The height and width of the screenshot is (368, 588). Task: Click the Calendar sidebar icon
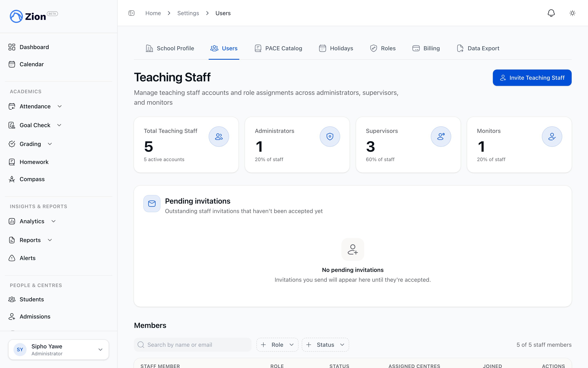[12, 64]
